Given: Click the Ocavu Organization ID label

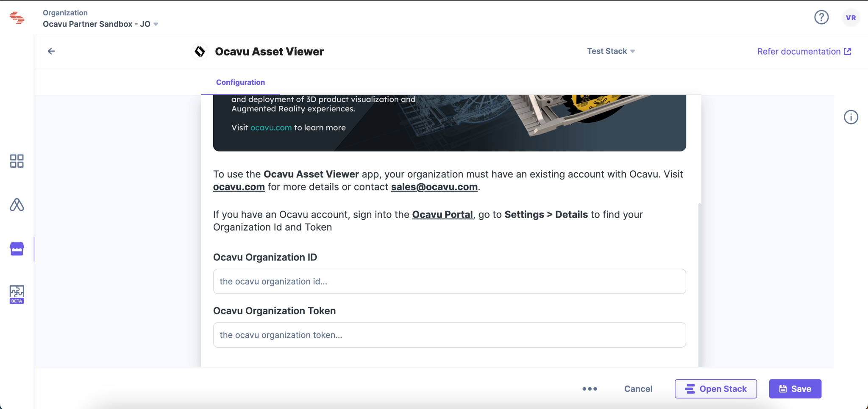Looking at the screenshot, I should coord(265,257).
